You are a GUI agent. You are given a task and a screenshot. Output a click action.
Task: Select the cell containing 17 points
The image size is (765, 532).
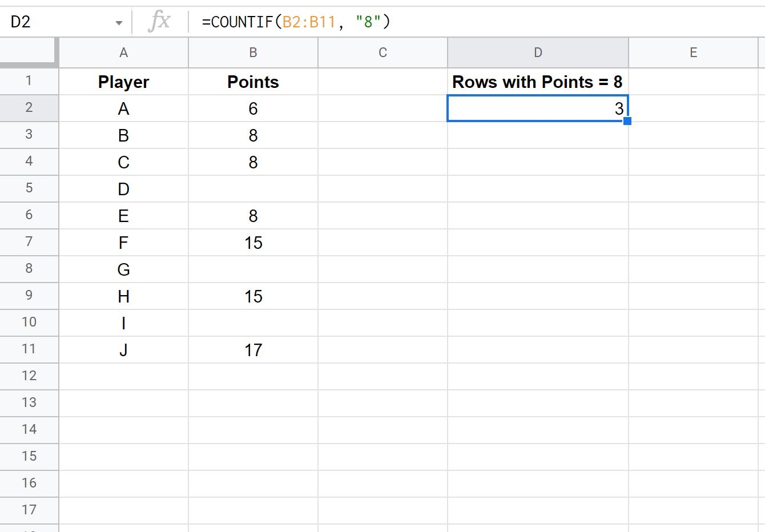[253, 350]
